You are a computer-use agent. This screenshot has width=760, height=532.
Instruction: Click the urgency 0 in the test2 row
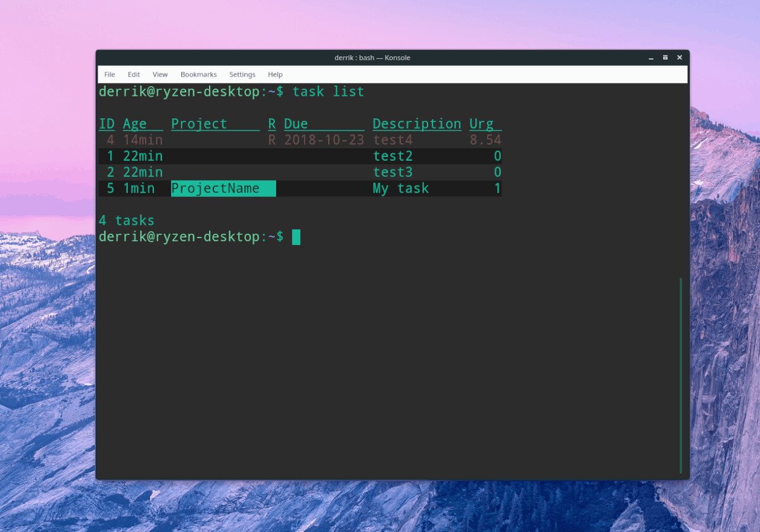[x=498, y=156]
